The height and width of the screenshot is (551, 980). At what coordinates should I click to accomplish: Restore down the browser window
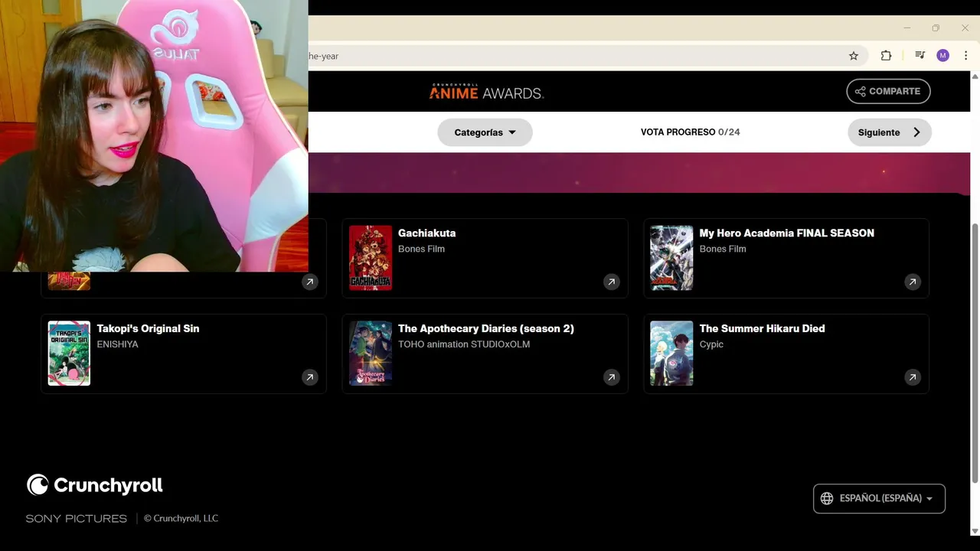936,28
